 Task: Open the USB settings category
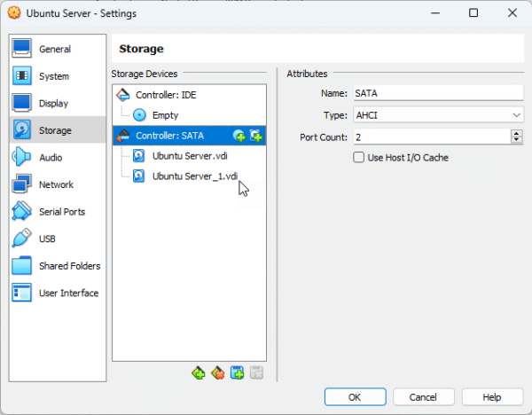coord(47,239)
